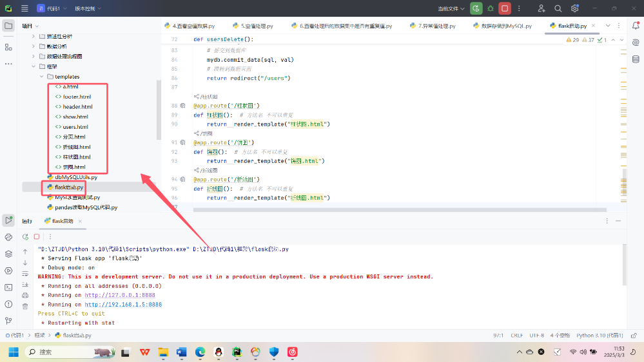Viewport: 644px width, 362px height.
Task: Open the Services tool window icon
Action: click(x=8, y=271)
